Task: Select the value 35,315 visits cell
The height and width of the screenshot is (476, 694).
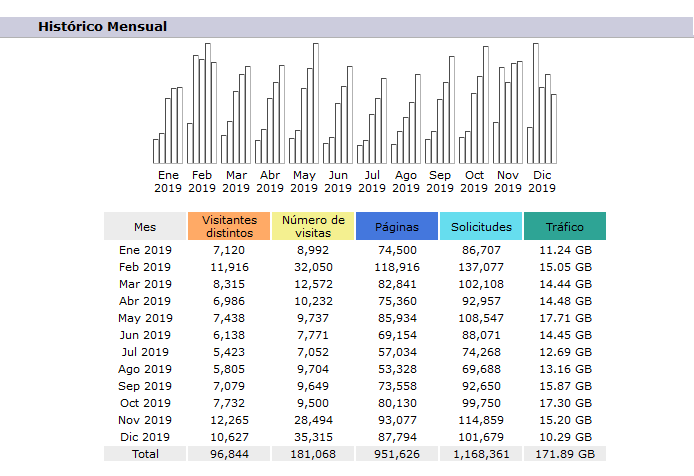Action: click(313, 437)
